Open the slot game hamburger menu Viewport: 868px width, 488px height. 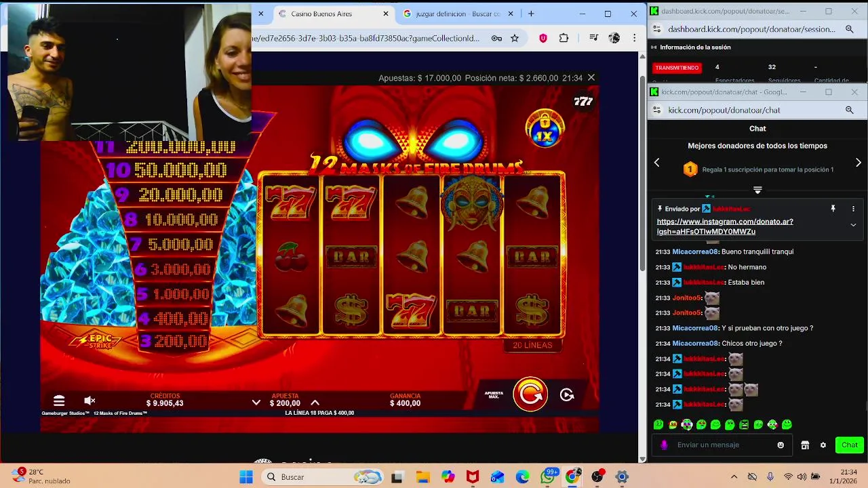coord(59,401)
